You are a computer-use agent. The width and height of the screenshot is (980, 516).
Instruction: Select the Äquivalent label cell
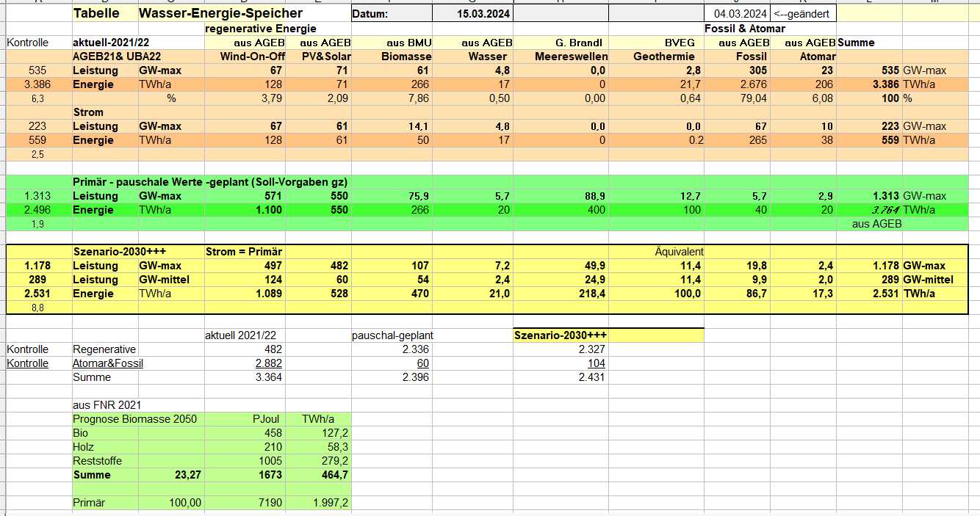click(679, 252)
